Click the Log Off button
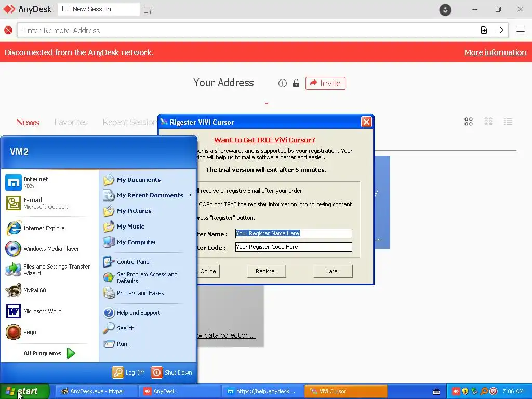Image resolution: width=532 pixels, height=399 pixels. tap(129, 373)
